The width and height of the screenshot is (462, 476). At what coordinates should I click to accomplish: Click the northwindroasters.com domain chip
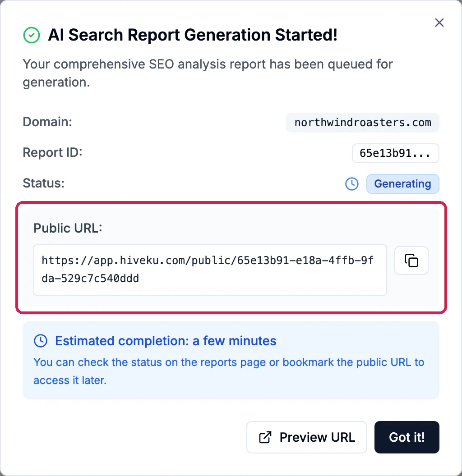[x=363, y=123]
